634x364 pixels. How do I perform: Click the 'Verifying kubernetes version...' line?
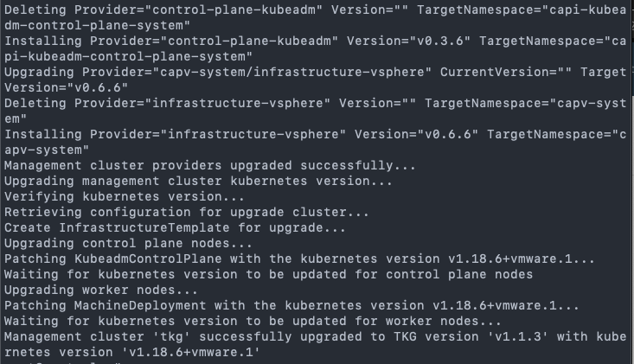[125, 197]
